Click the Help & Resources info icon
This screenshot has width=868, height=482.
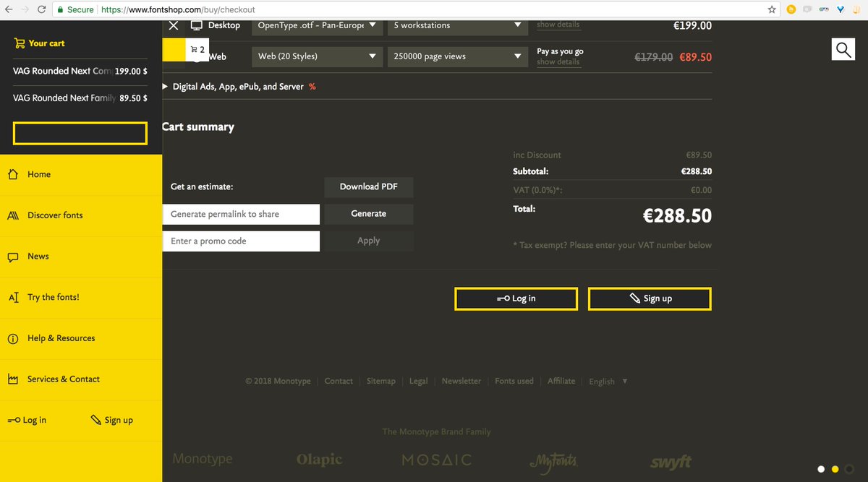(13, 338)
